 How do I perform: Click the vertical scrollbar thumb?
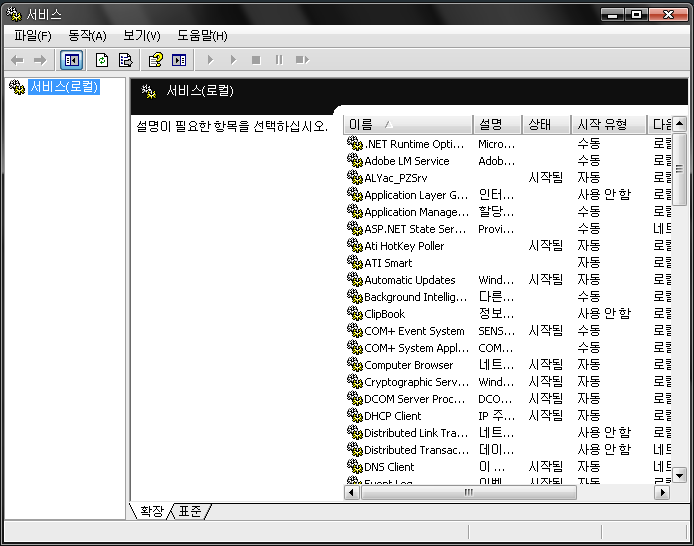tap(679, 169)
